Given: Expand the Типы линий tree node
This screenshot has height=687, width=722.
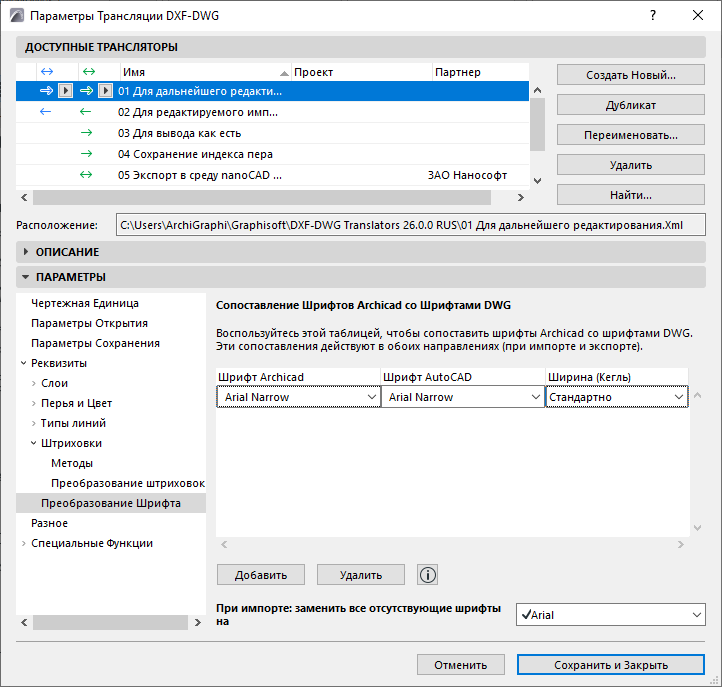Looking at the screenshot, I should click(34, 423).
